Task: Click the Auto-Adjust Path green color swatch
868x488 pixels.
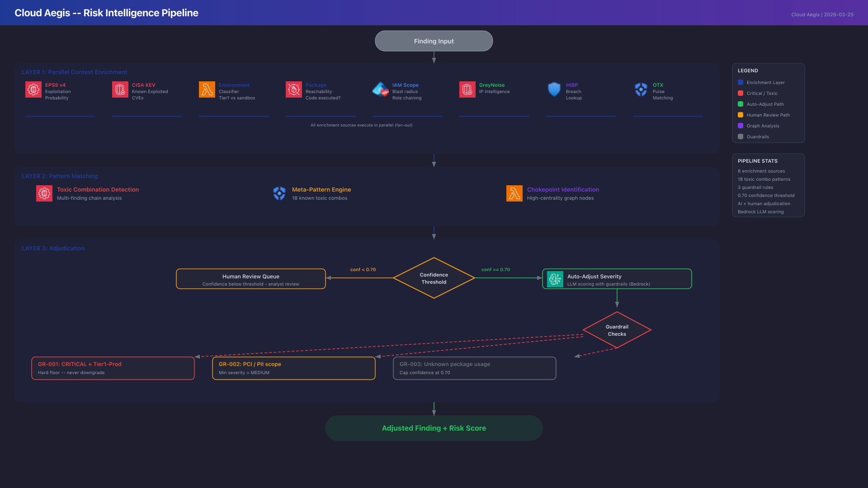Action: (741, 104)
